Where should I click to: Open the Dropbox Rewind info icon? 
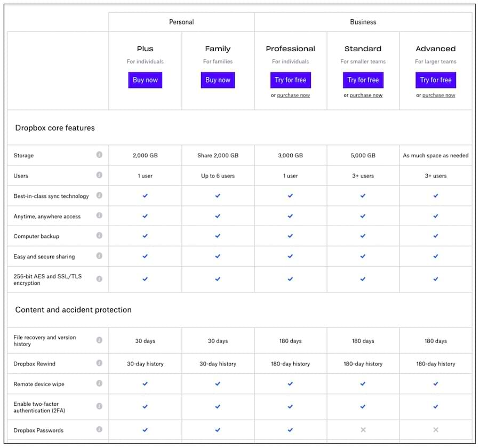99,363
